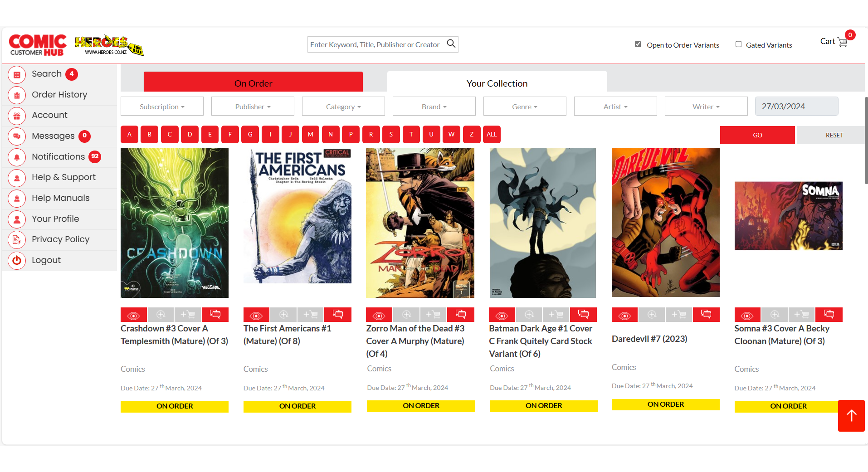Open Order History menu item
Screen dimensions: 868x472
click(59, 95)
